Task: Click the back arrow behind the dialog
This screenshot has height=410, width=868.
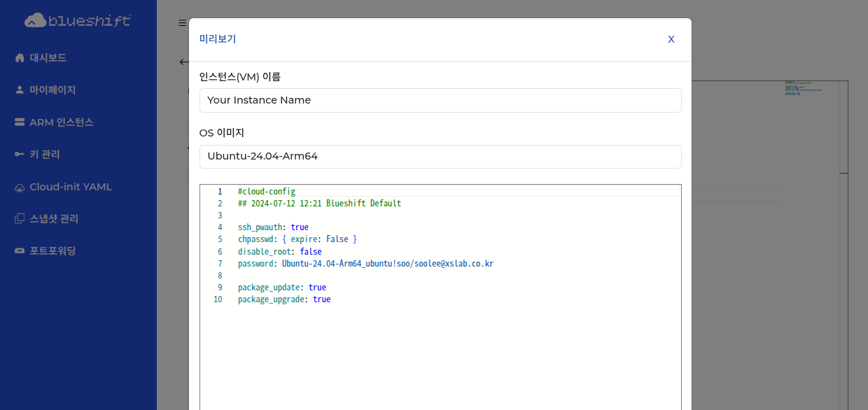Action: [x=183, y=62]
